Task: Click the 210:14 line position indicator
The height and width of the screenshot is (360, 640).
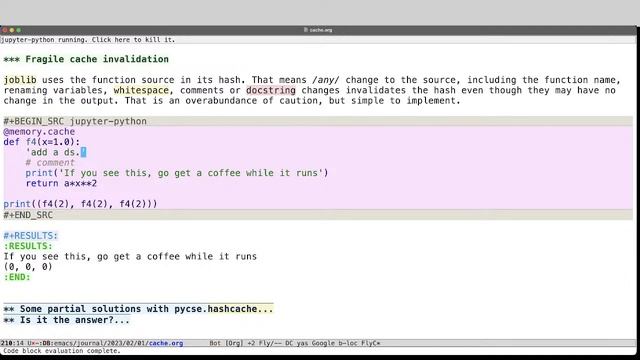Action: click(x=12, y=343)
